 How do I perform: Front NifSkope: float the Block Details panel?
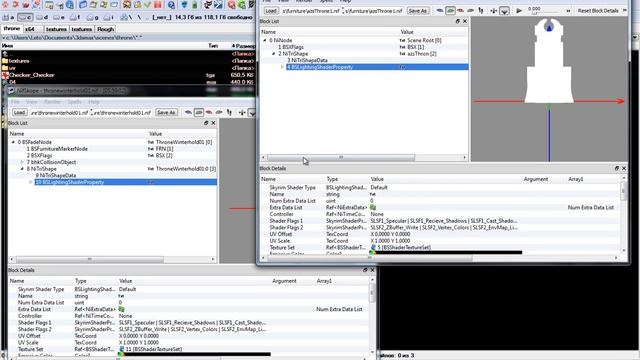(617, 168)
